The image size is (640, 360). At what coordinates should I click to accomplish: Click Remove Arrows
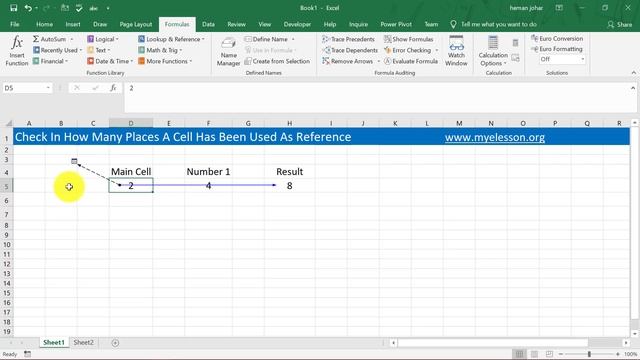pyautogui.click(x=347, y=61)
